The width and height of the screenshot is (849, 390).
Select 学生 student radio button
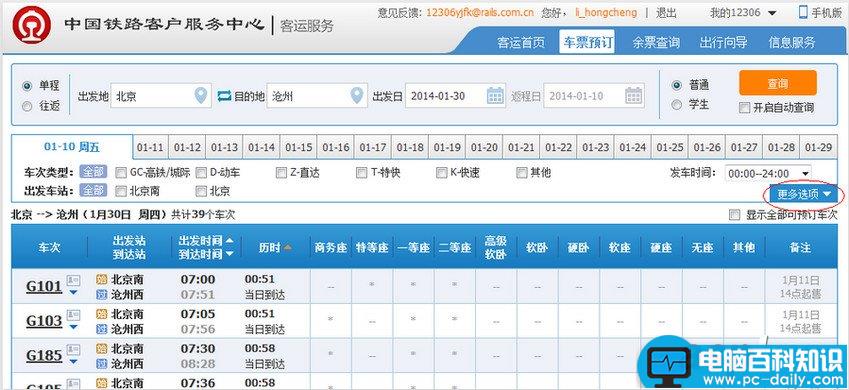click(x=676, y=105)
